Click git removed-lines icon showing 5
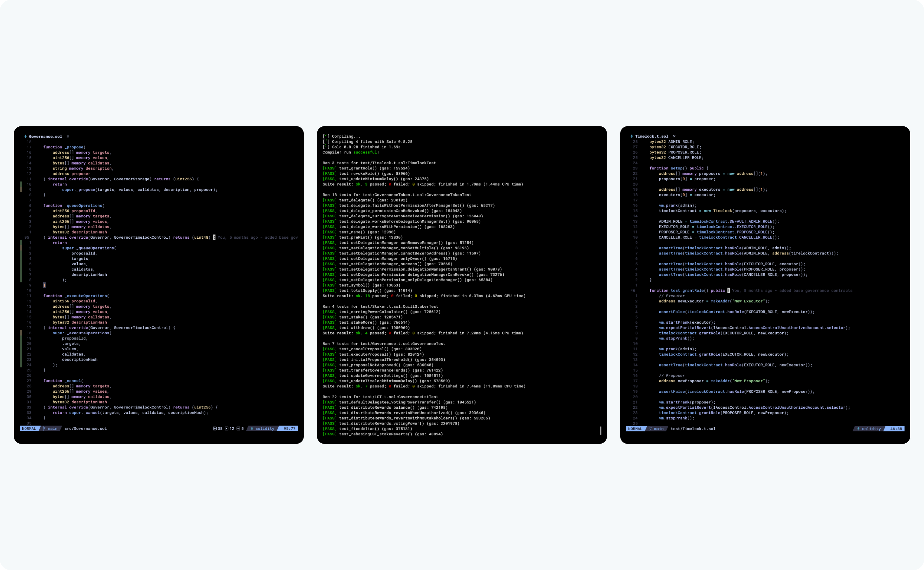The image size is (924, 570). pos(238,428)
